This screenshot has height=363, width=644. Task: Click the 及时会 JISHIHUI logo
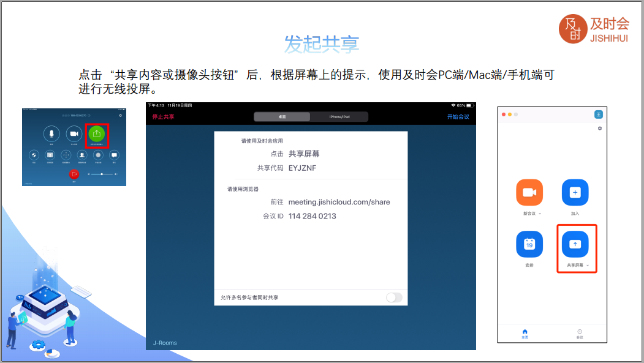pos(594,29)
